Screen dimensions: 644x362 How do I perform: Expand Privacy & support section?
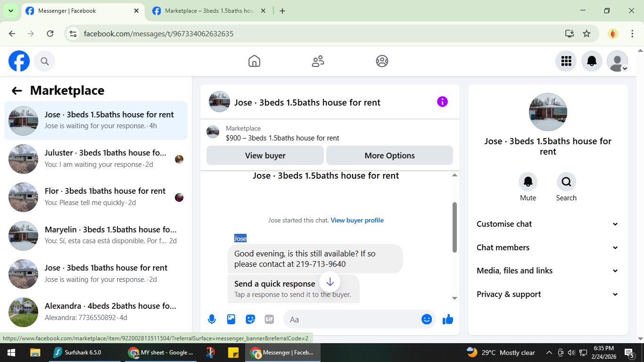(x=548, y=294)
